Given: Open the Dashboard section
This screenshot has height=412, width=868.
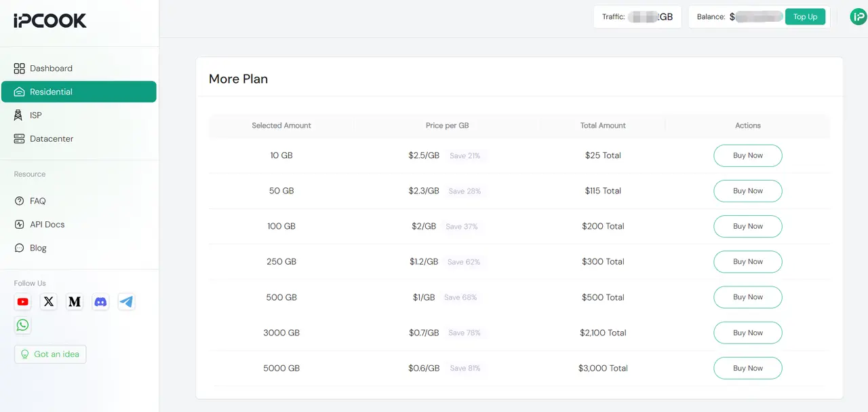Looking at the screenshot, I should point(50,68).
